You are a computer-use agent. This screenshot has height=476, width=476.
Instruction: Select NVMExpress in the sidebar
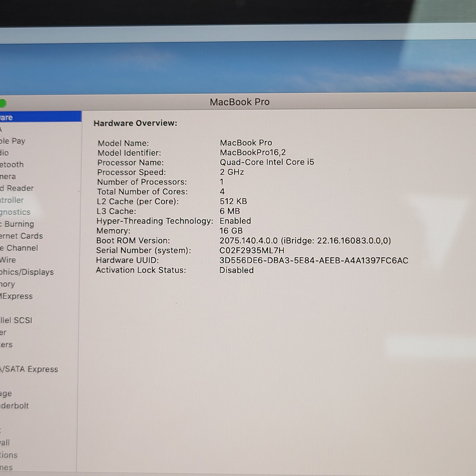tap(16, 296)
